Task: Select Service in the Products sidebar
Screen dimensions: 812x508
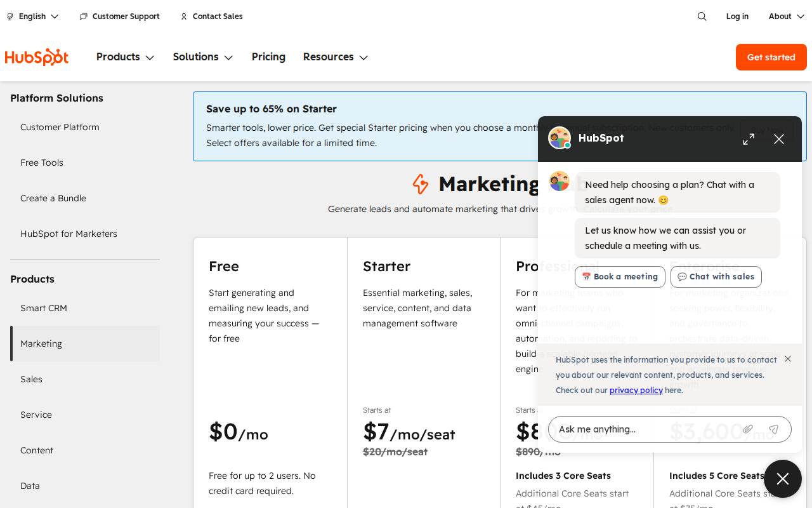Action: [x=85, y=415]
